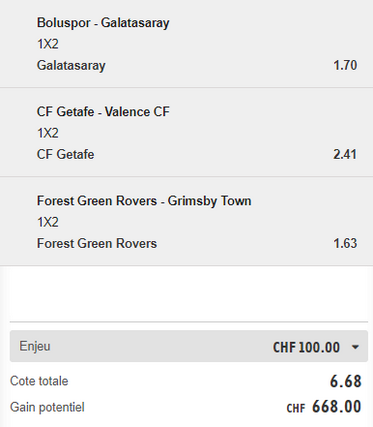Viewport: 373px width, 427px height.
Task: Click the Gain potentiel label
Action: 47,407
